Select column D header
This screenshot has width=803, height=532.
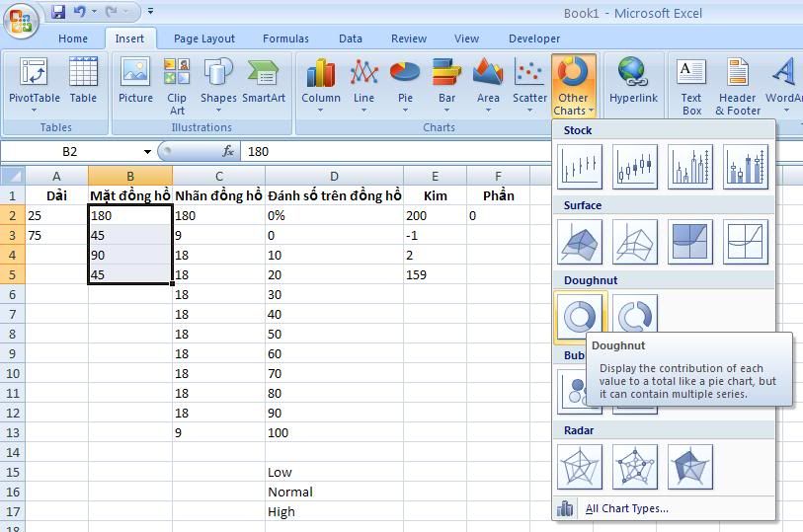point(334,176)
